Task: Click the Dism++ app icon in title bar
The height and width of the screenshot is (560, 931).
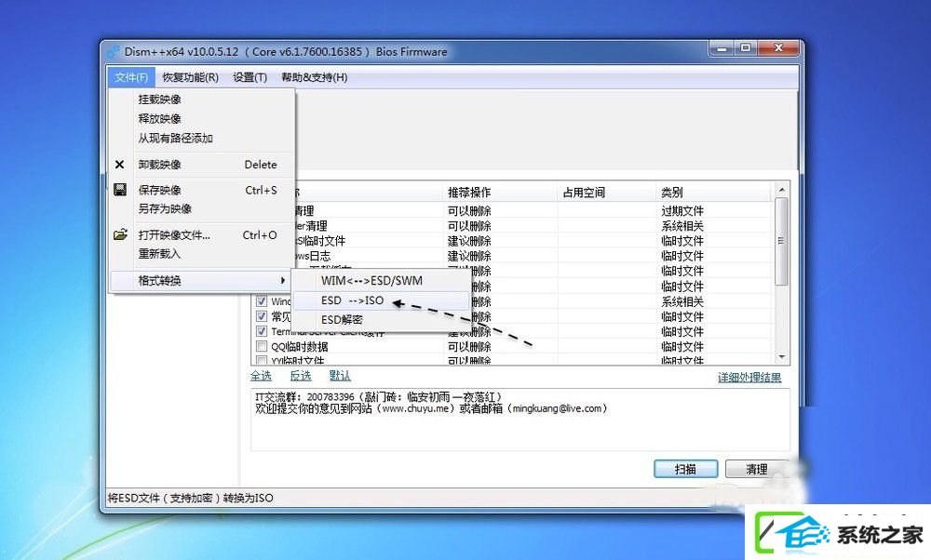Action: (x=114, y=51)
